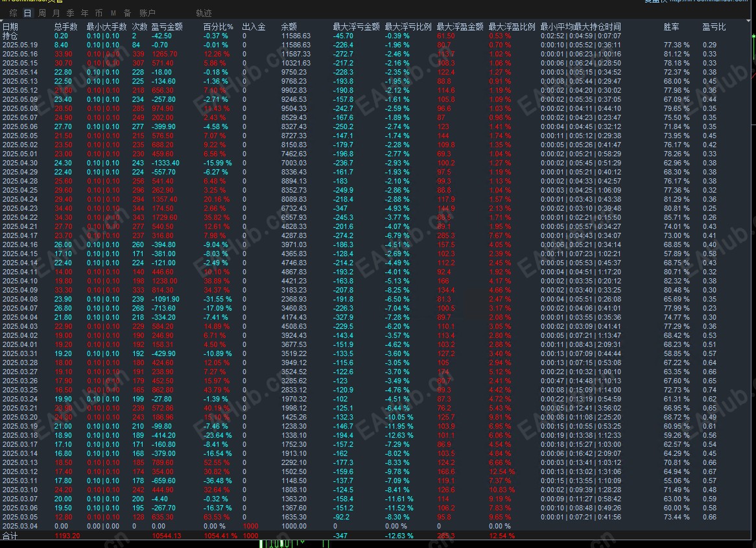The width and height of the screenshot is (756, 548).
Task: Sort by 次数 column header
Action: (140, 27)
